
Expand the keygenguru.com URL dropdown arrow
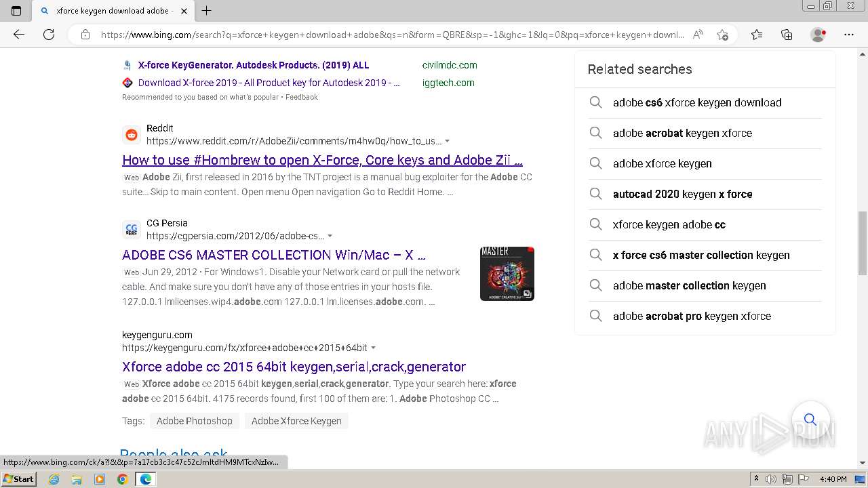coord(373,348)
